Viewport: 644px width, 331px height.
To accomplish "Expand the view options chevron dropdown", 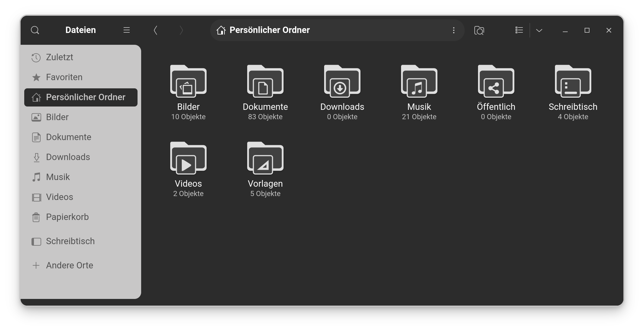I will 539,30.
